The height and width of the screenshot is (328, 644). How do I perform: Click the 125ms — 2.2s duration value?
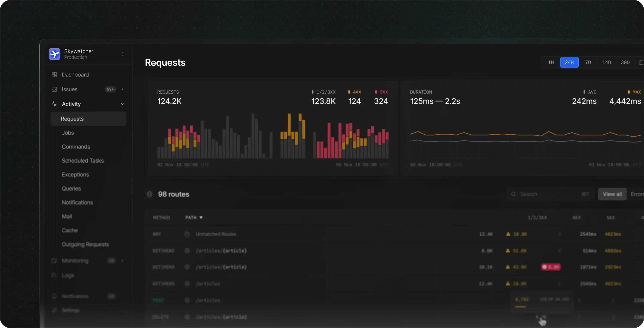[x=435, y=101]
